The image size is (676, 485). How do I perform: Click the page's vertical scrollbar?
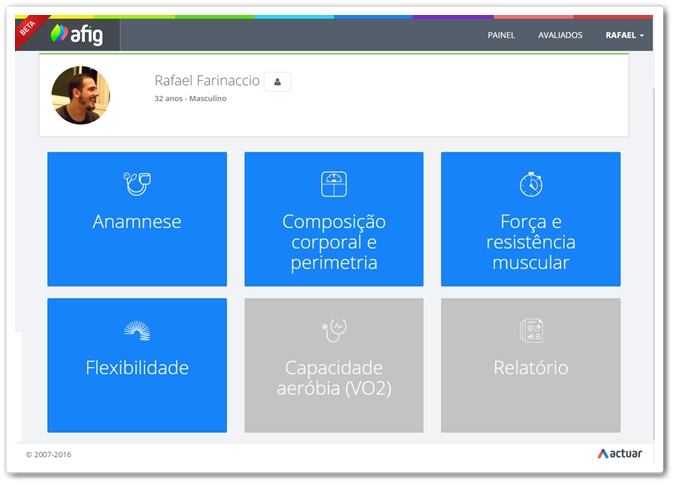(x=654, y=263)
